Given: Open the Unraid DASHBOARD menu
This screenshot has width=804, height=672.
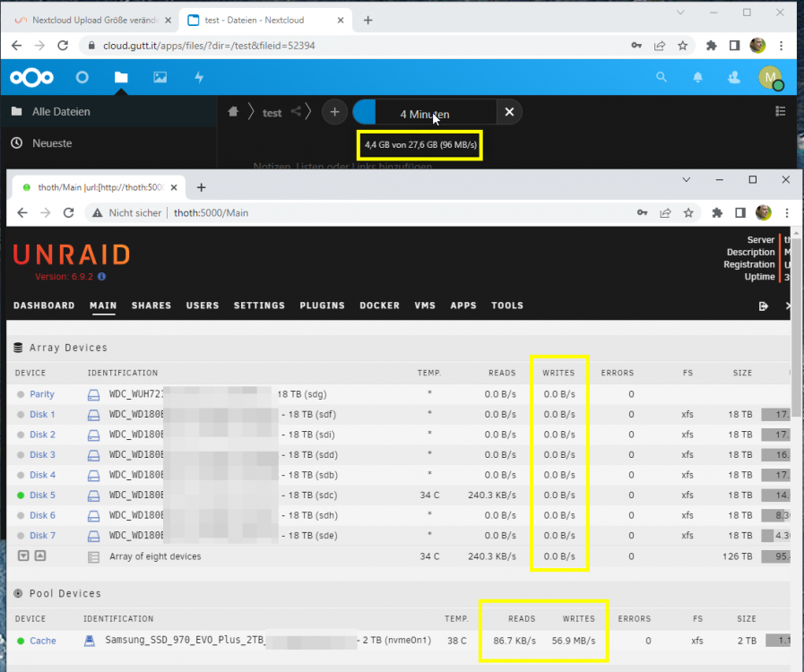Looking at the screenshot, I should [x=44, y=306].
